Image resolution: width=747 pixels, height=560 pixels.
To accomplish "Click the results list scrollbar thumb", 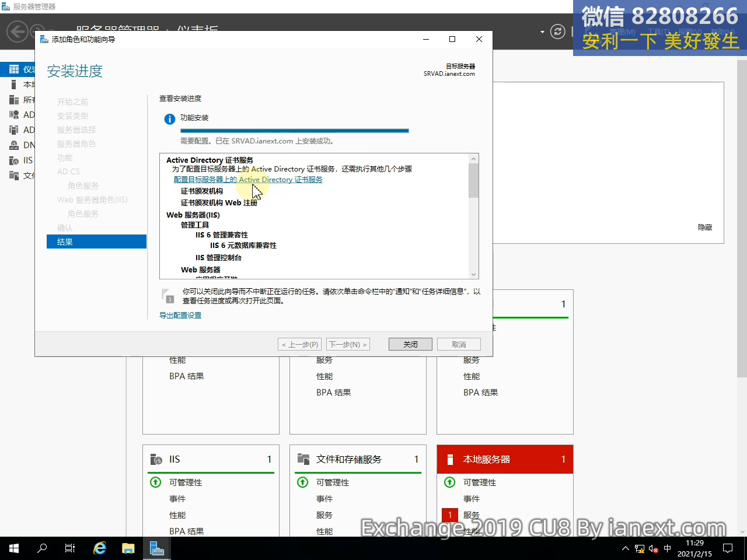I will pyautogui.click(x=474, y=181).
